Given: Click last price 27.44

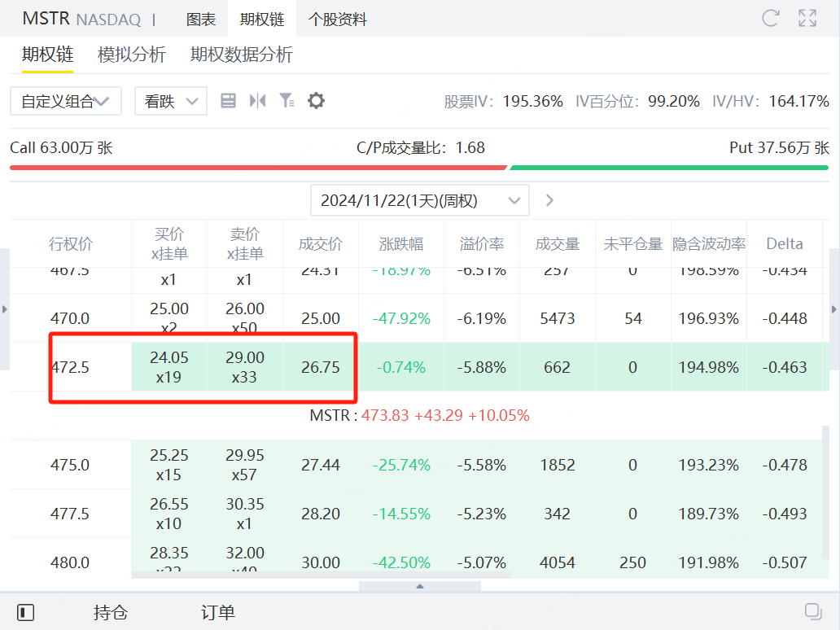Looking at the screenshot, I should click(321, 465).
